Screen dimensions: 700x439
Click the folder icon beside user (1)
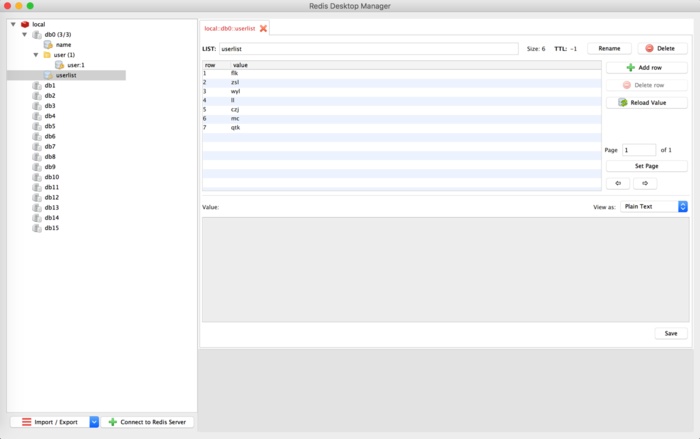(x=47, y=55)
